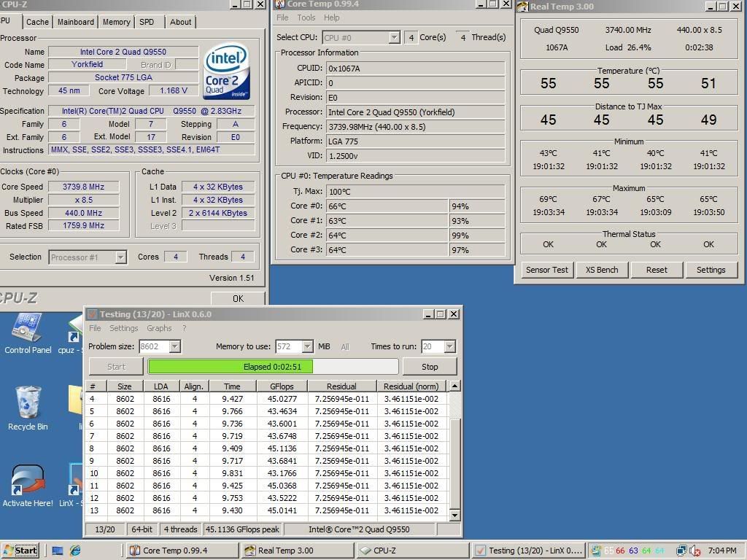
Task: Select LinX result row 8 with 45.1136 GFlops
Action: [x=267, y=448]
